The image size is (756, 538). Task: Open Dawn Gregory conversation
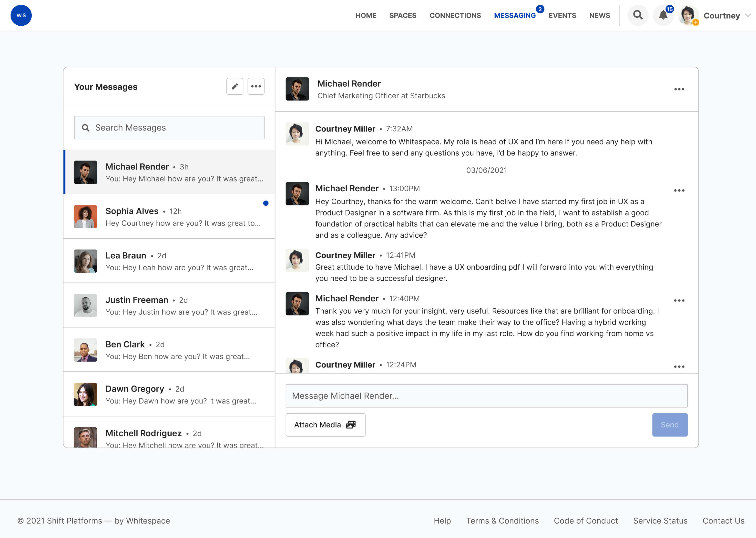point(169,394)
